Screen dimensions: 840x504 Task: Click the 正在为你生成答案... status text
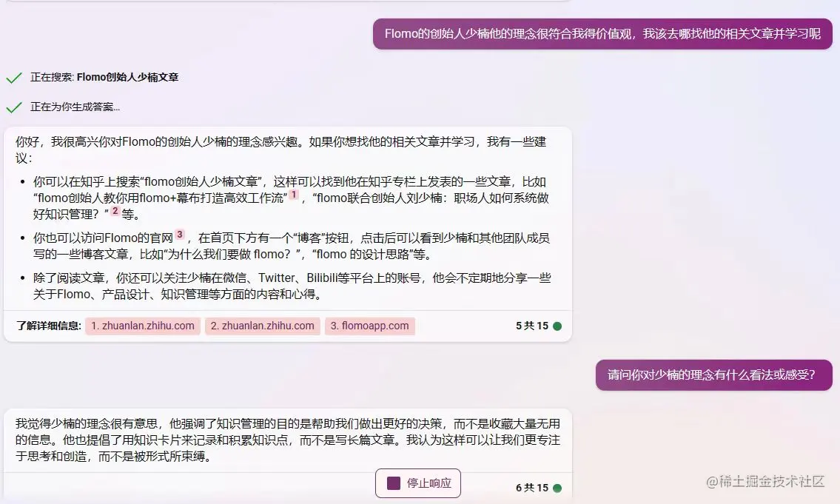(x=75, y=107)
